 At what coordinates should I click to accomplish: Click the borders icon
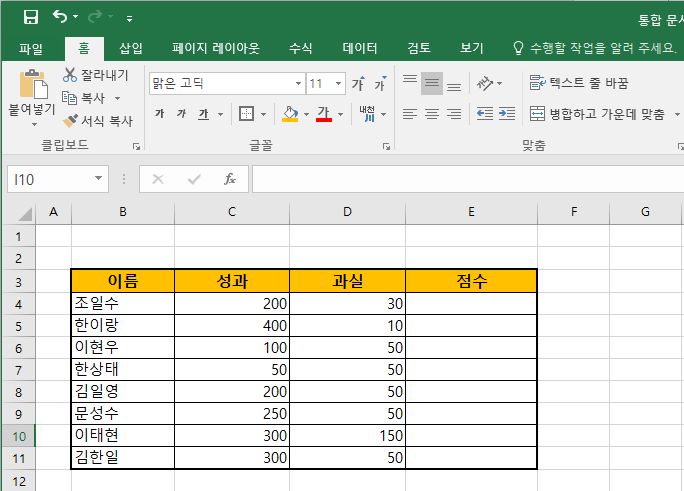246,114
